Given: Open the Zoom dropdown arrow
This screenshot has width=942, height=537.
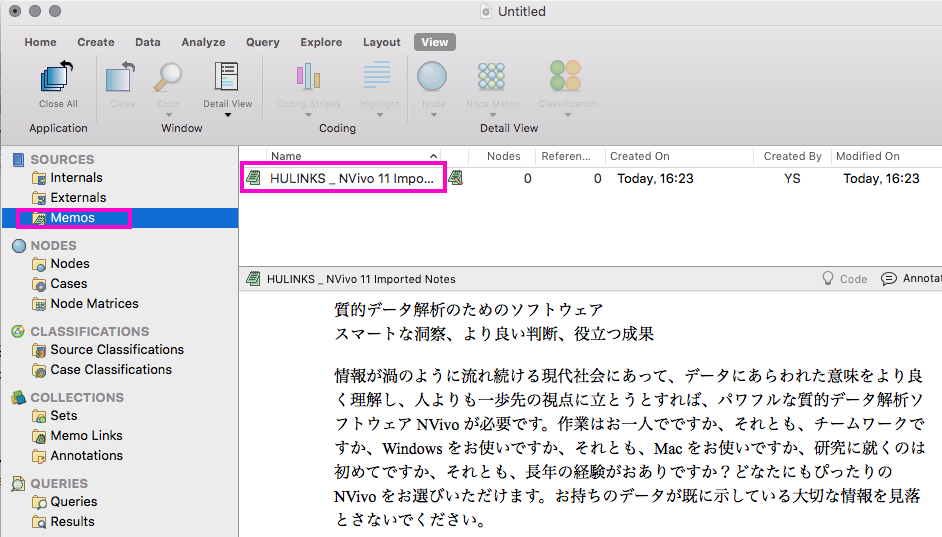Looking at the screenshot, I should [169, 115].
